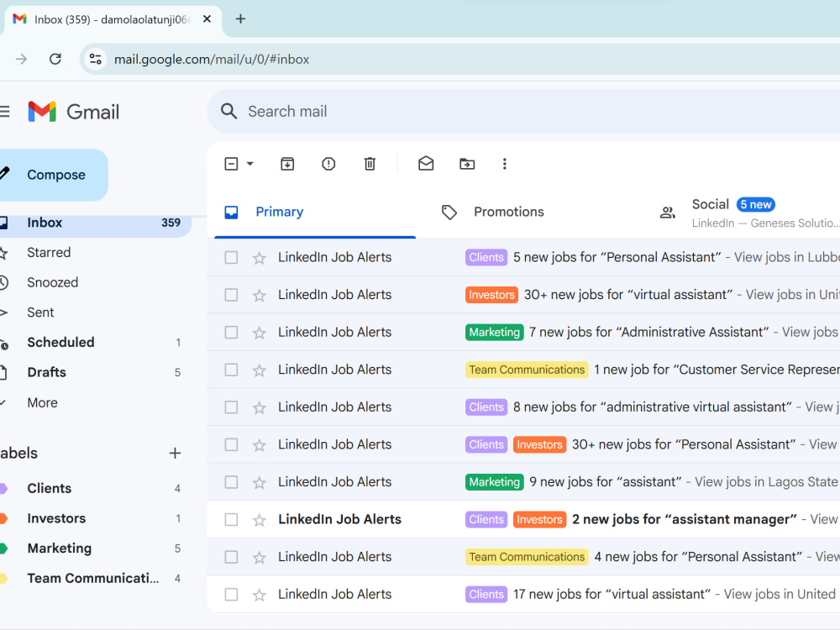Star the "5 new jobs for Personal Assistant" email

click(260, 258)
